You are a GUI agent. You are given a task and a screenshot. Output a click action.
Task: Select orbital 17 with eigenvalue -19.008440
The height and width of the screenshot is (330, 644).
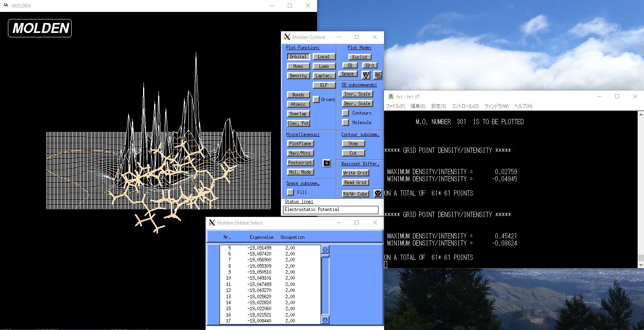tap(270, 321)
